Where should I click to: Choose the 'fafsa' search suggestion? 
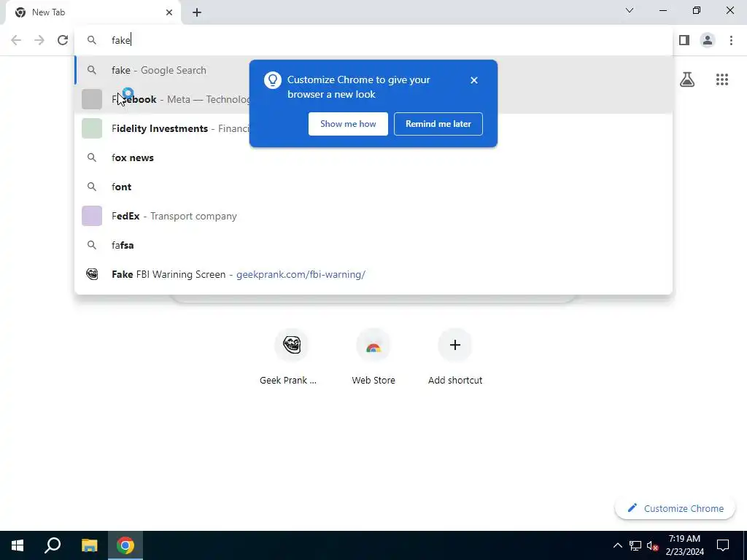[373, 245]
